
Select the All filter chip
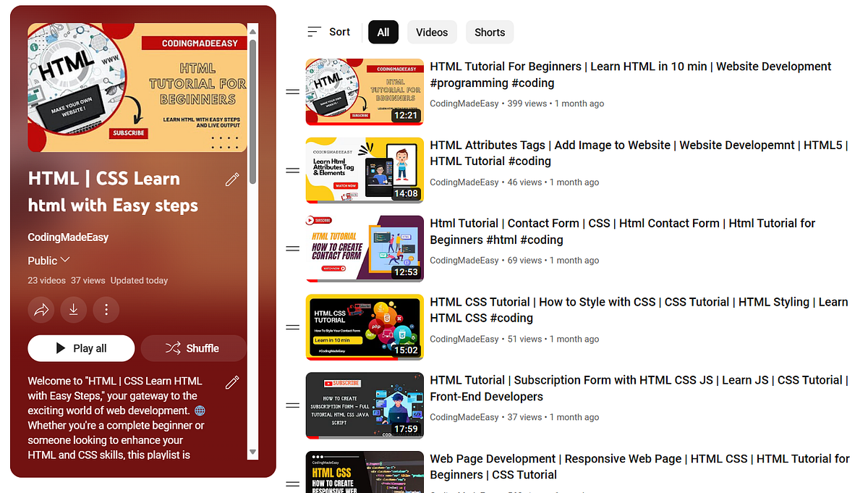pyautogui.click(x=383, y=32)
